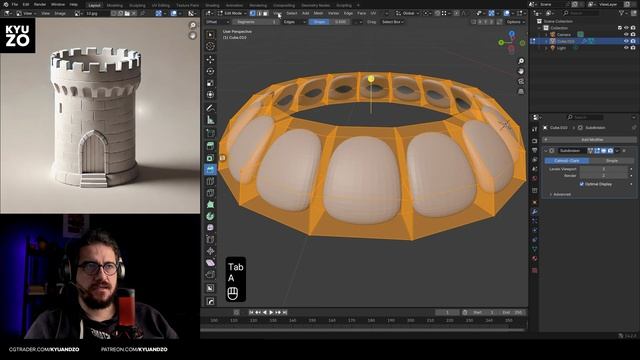Switch perspective/orthographic with grid icon
This screenshot has width=640, height=360.
[521, 91]
